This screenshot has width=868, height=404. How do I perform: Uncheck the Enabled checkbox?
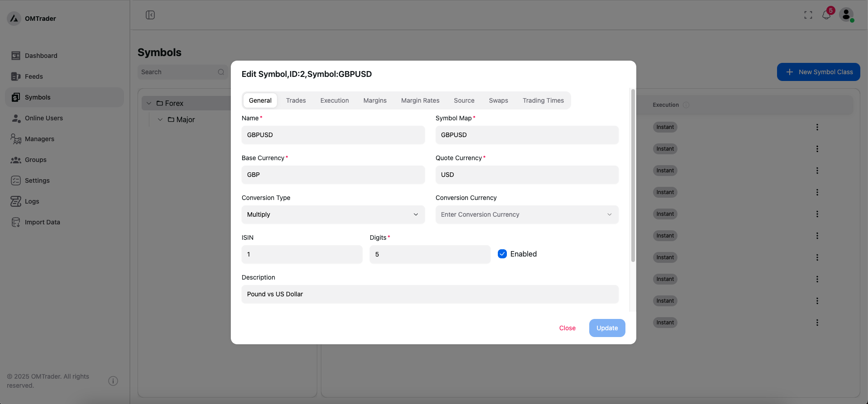click(502, 254)
